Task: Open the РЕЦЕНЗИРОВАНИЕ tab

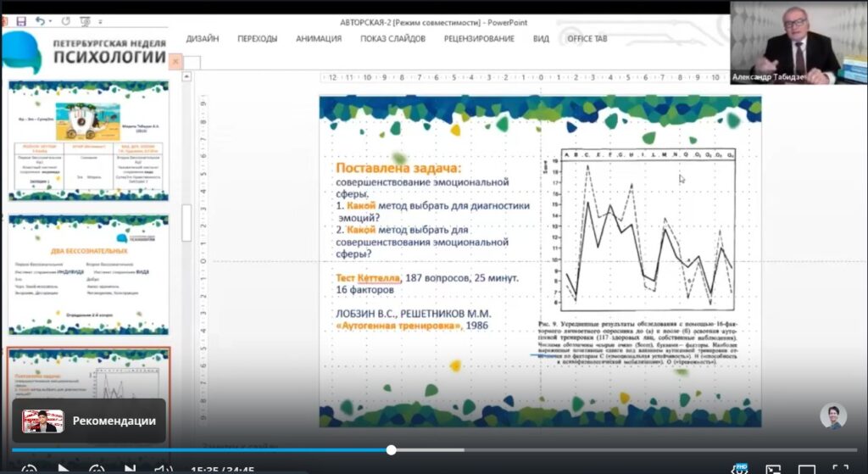Action: click(479, 39)
